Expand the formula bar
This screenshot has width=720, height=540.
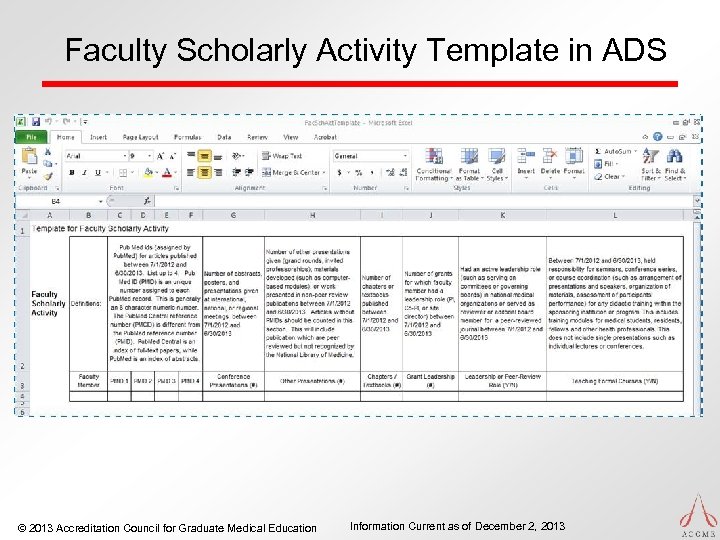697,201
